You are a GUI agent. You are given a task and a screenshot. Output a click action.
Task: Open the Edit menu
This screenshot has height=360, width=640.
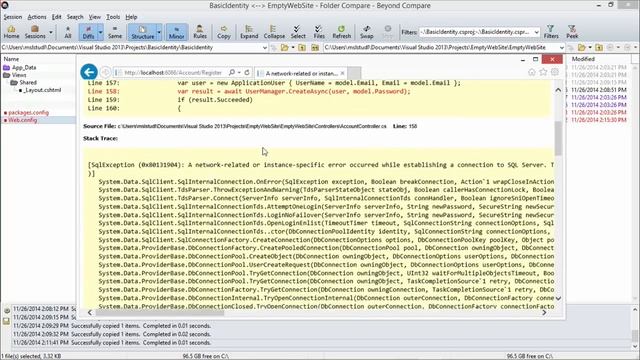(x=56, y=17)
